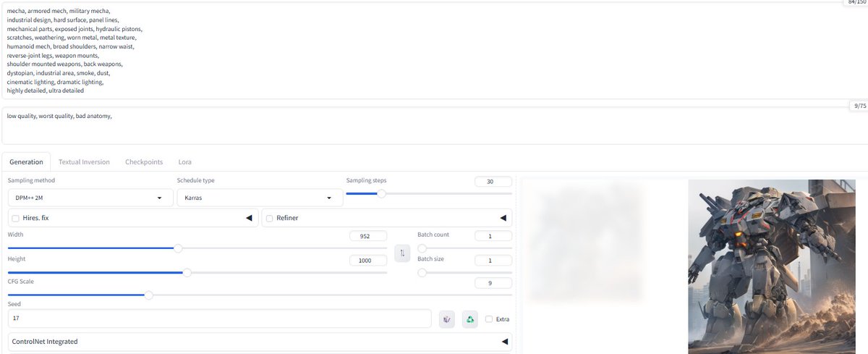Adjust the Batch count slider

point(422,248)
